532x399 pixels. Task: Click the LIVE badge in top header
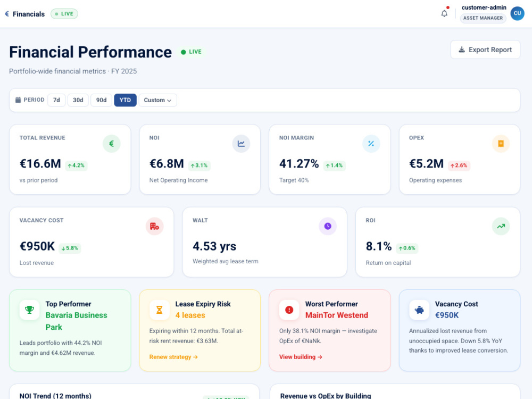click(64, 14)
